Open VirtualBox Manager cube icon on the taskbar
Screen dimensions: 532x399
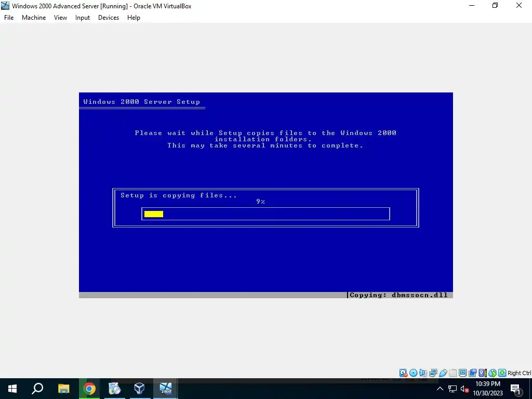coord(140,389)
